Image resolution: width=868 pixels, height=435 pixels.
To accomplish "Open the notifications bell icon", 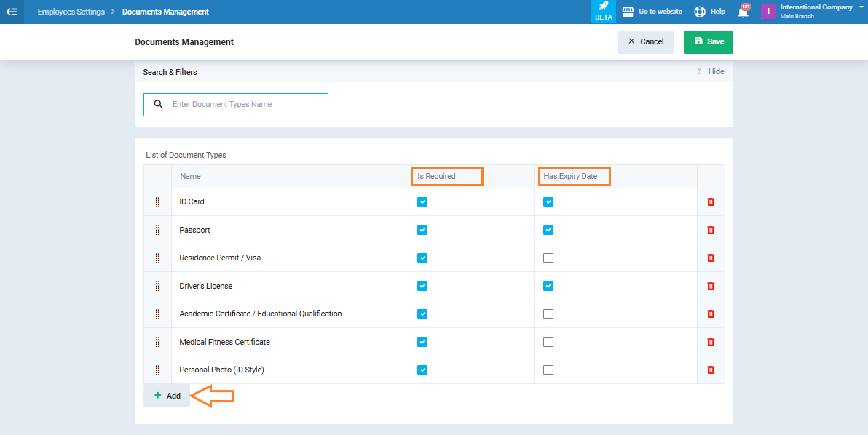I will pyautogui.click(x=743, y=12).
